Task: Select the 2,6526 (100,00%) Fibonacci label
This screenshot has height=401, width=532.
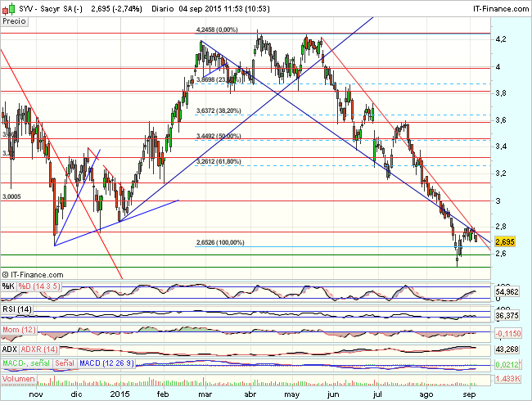Action: tap(221, 242)
